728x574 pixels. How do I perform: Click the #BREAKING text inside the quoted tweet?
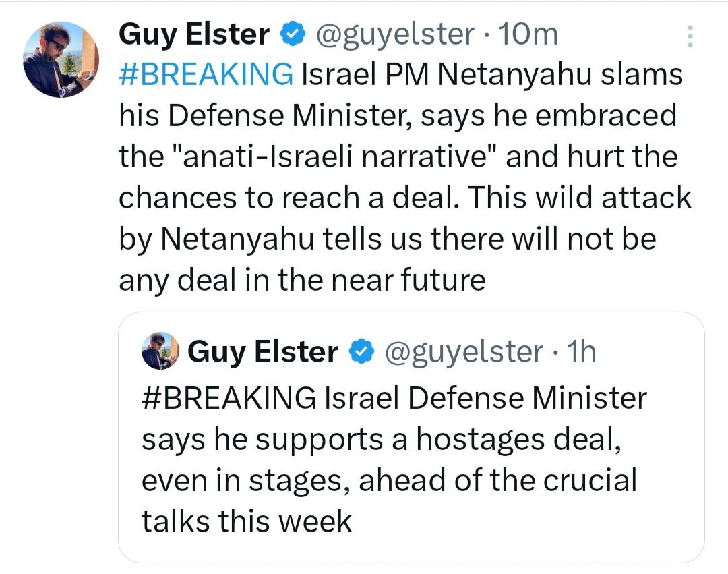(229, 398)
